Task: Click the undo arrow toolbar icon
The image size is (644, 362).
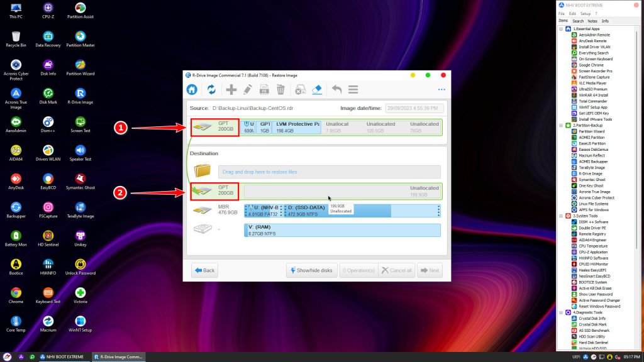Action: point(337,89)
